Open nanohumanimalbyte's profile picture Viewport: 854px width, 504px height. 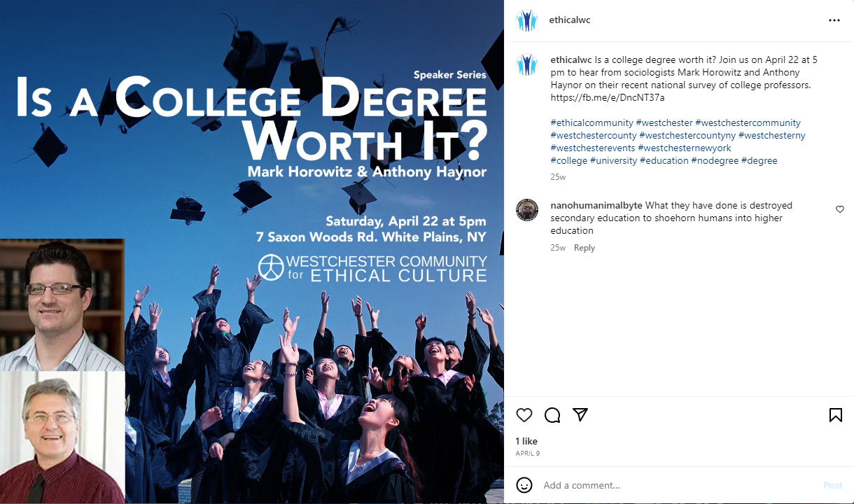point(527,210)
